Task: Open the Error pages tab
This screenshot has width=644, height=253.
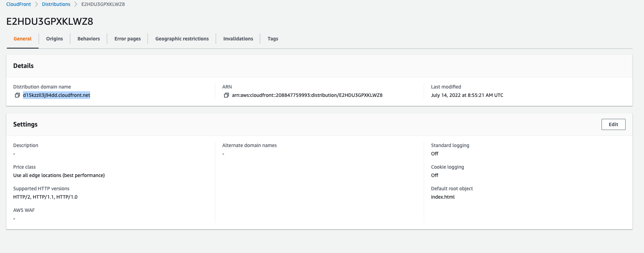Action: (x=128, y=39)
